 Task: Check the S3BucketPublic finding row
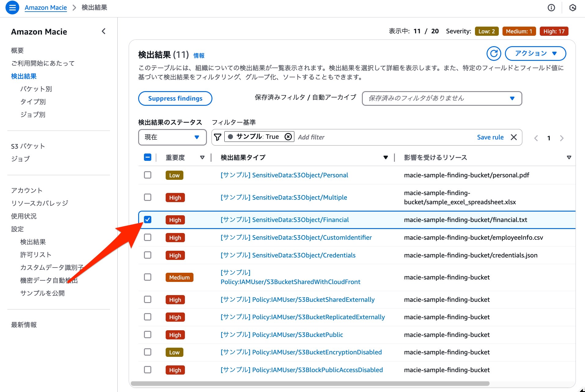point(148,335)
